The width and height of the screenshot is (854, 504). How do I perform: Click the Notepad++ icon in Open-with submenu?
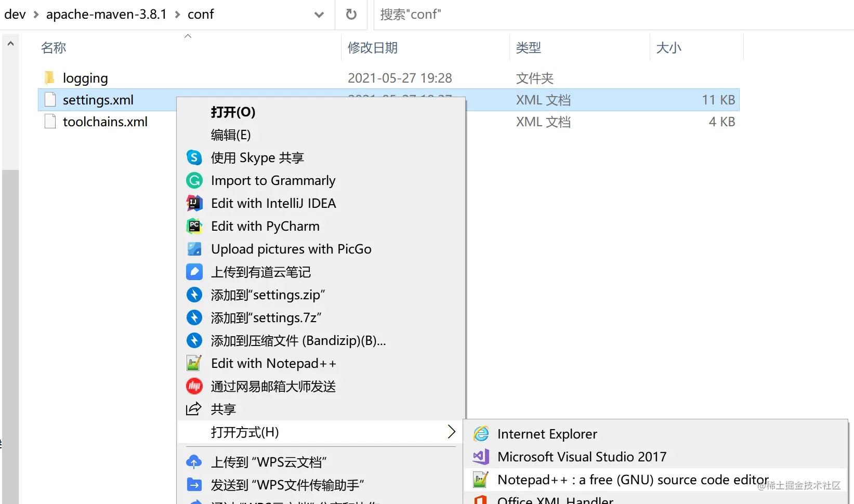[481, 480]
